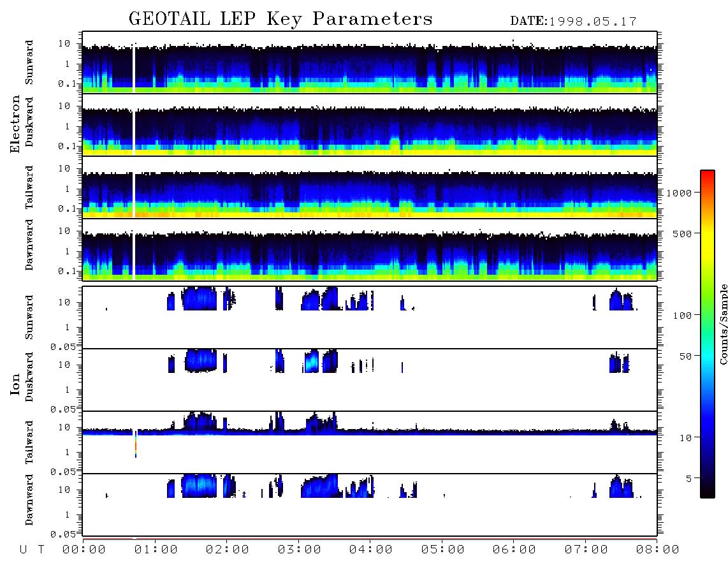Click the "10" label on the Counts/Sample scale

click(x=685, y=437)
